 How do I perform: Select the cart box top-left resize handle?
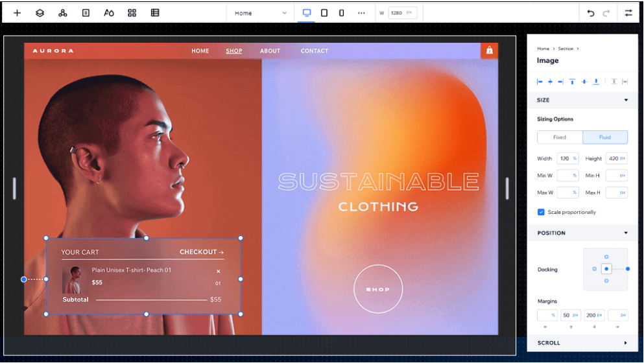[46, 238]
